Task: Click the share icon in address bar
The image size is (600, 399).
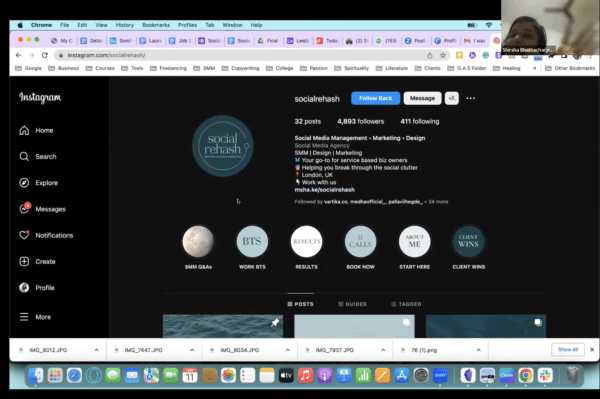Action: click(x=430, y=55)
